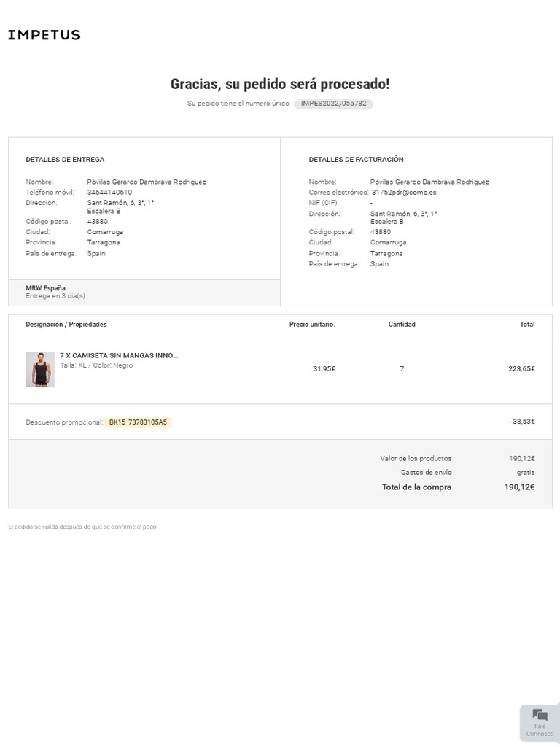Click the Detalles de Facturación heading
560x747 pixels.
click(356, 160)
